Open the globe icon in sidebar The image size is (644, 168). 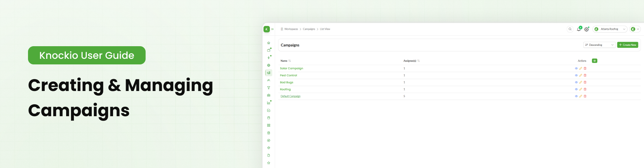(x=268, y=65)
